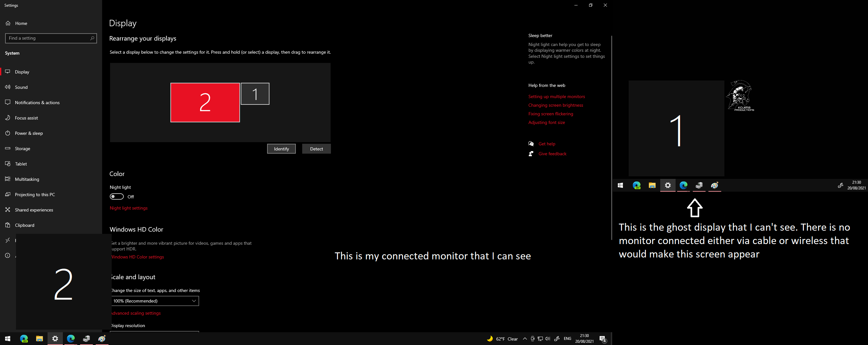Go to Power & sleep settings

29,133
